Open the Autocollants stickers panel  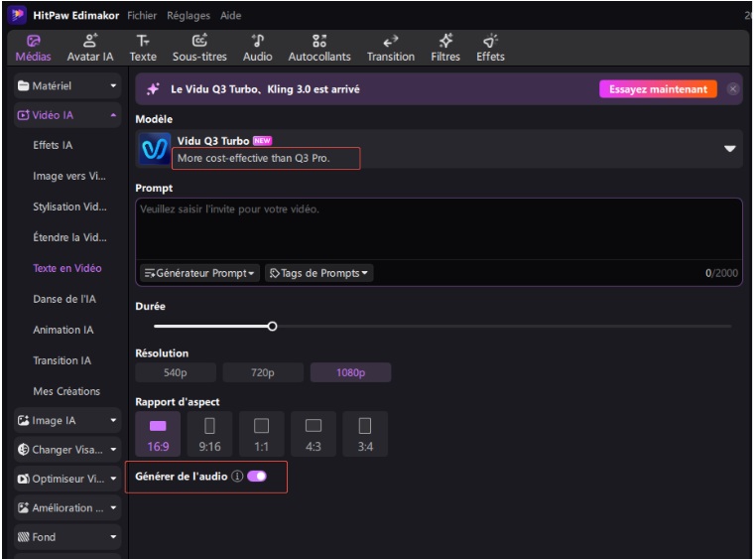318,47
